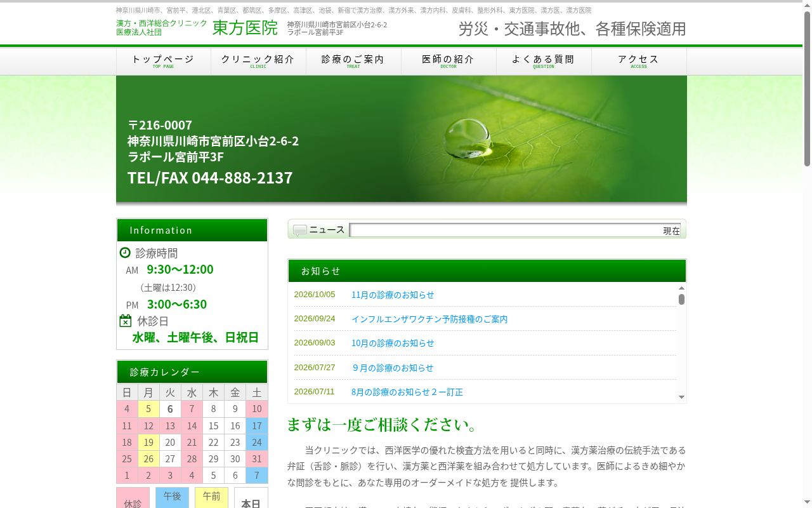The height and width of the screenshot is (508, 812).
Task: Click the まずは一度ご相談ください。 heading
Action: [383, 424]
